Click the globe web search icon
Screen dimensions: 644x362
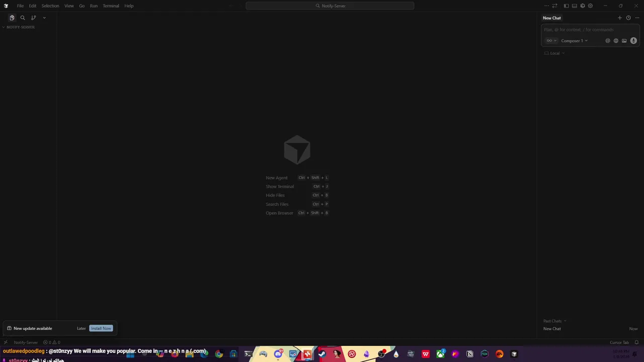[x=616, y=41]
